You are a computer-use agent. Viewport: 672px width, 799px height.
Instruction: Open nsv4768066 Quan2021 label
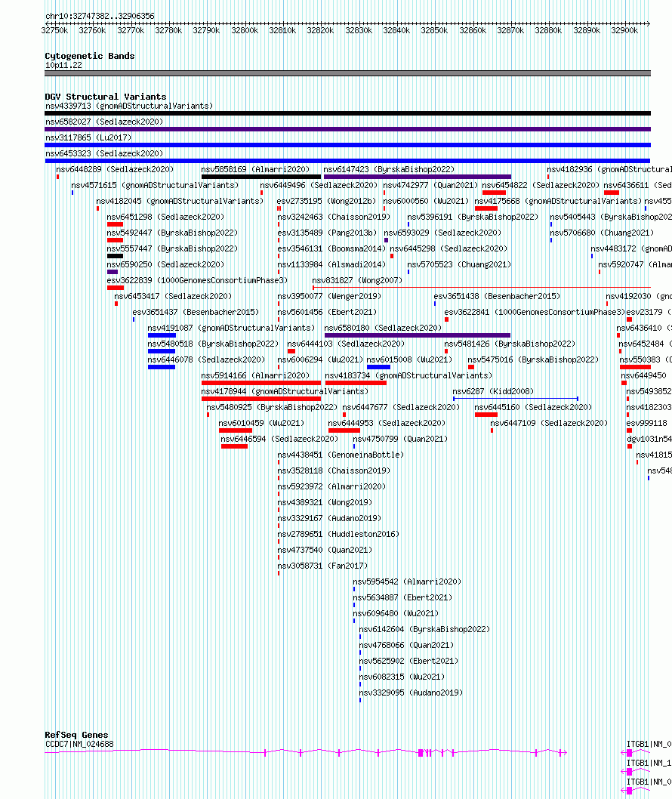[x=406, y=645]
